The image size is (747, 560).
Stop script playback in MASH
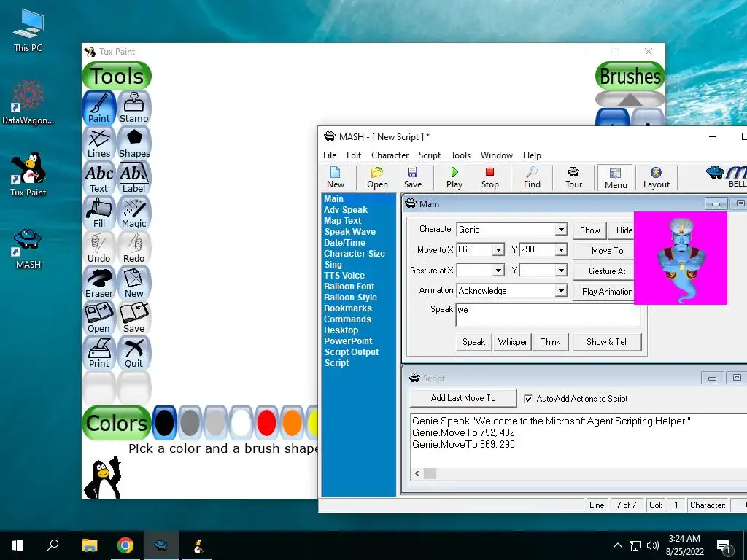click(489, 178)
